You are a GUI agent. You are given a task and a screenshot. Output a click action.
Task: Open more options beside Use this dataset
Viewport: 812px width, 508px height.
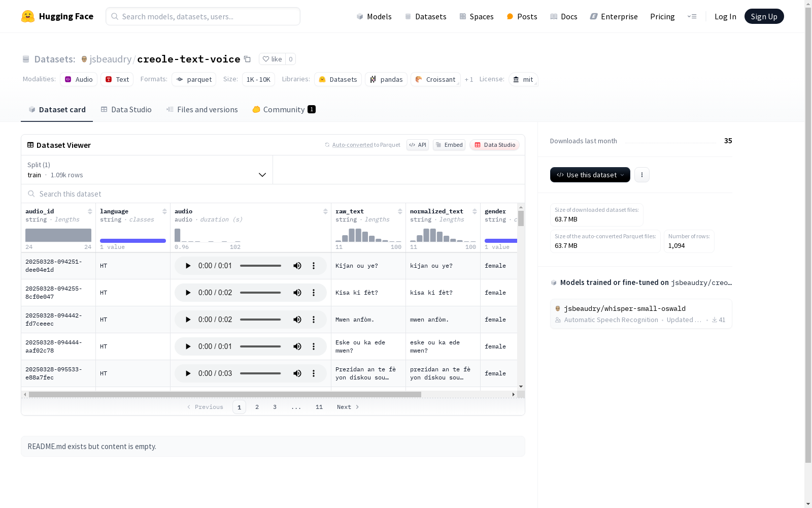642,175
